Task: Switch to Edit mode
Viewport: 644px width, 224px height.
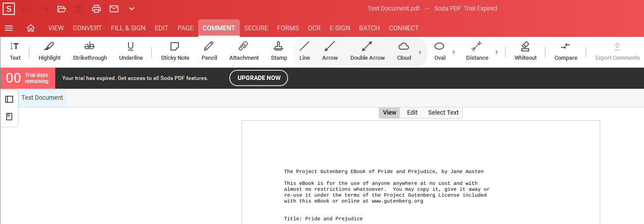Action: tap(412, 112)
